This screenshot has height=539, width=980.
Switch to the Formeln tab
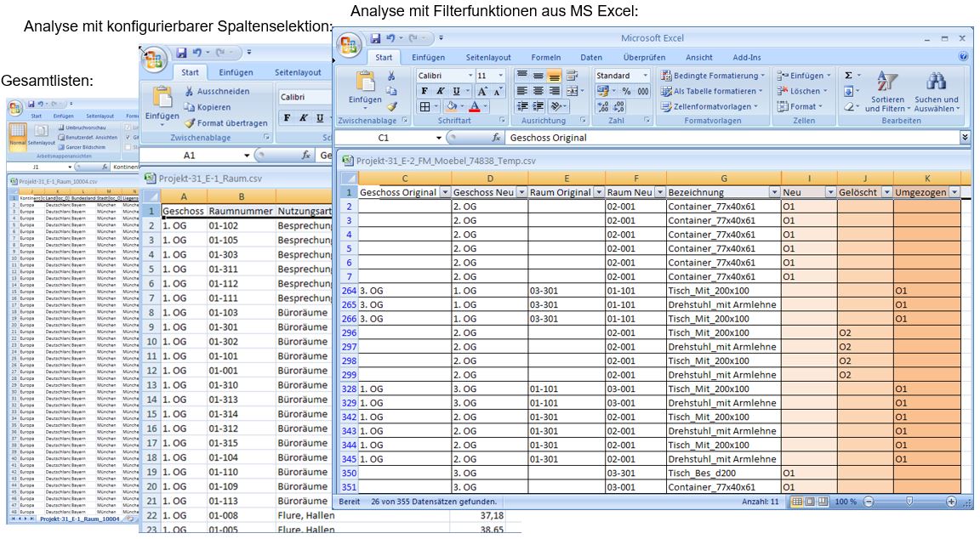[545, 58]
